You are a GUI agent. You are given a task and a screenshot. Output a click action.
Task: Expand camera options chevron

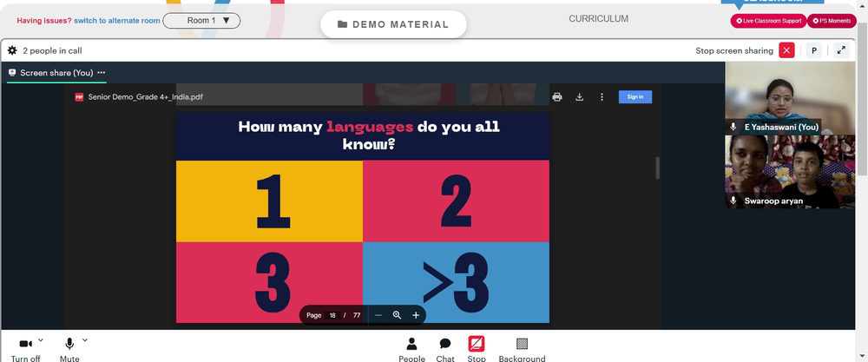(x=41, y=339)
